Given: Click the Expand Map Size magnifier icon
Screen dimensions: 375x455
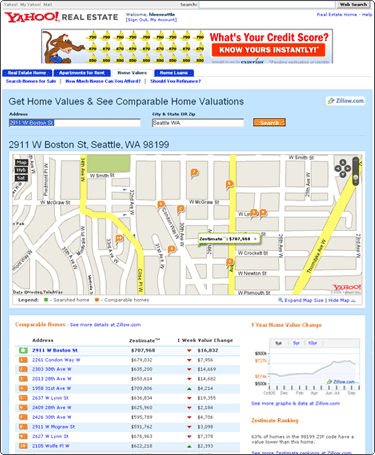Looking at the screenshot, I should (x=280, y=300).
